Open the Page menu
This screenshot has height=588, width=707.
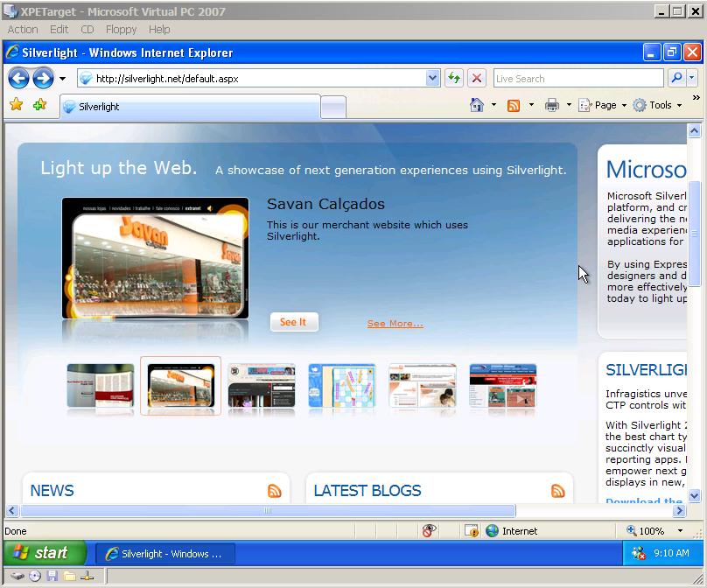(602, 105)
